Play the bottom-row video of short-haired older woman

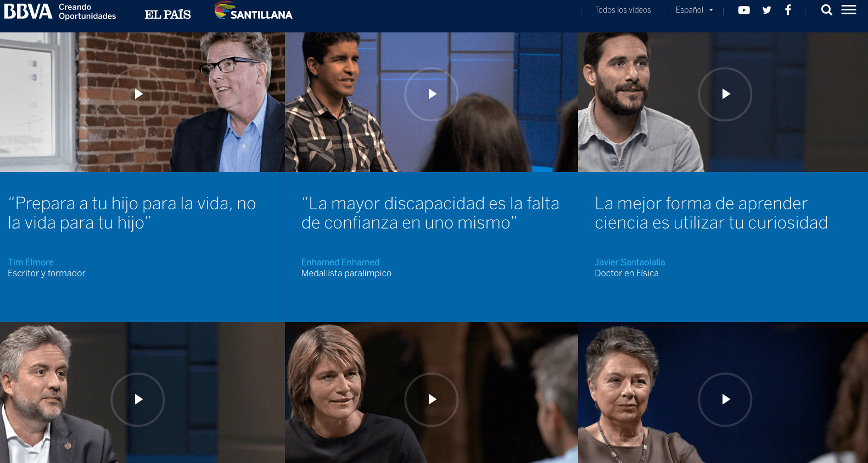[x=725, y=399]
